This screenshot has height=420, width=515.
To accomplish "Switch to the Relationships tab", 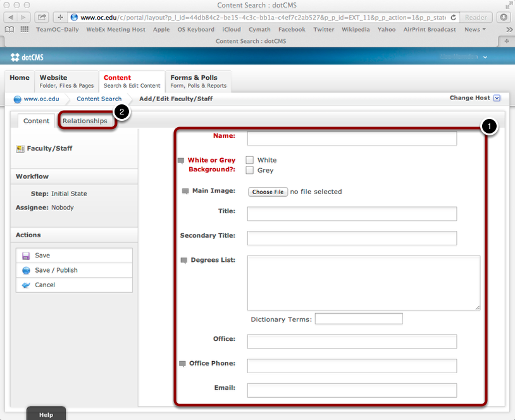I will point(87,120).
